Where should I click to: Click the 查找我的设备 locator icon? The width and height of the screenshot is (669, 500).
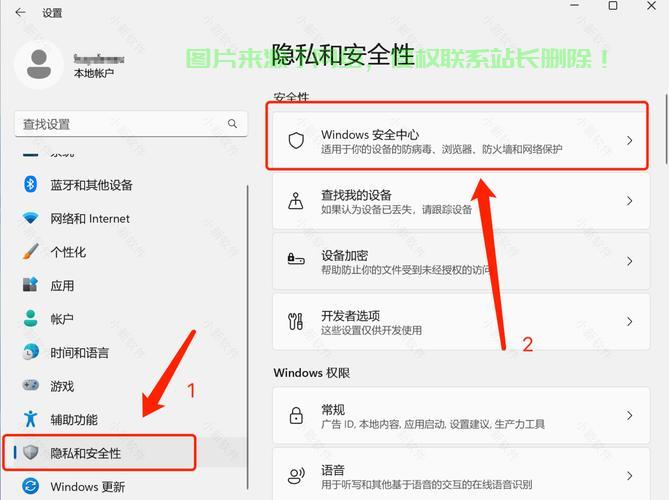point(296,201)
